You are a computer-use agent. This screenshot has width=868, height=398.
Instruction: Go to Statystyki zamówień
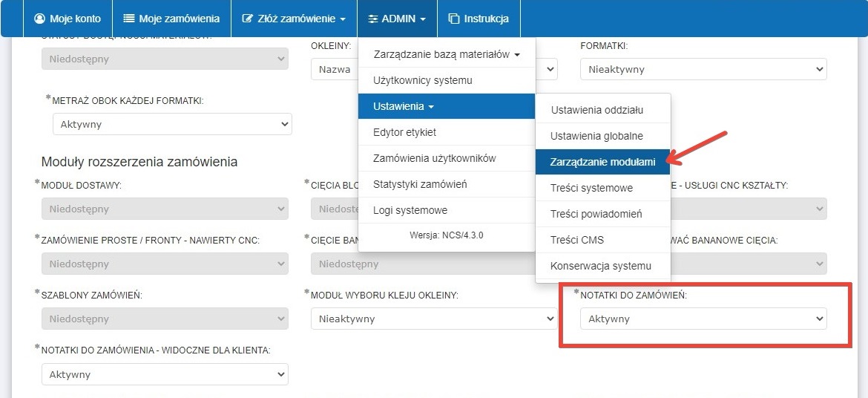tap(420, 184)
